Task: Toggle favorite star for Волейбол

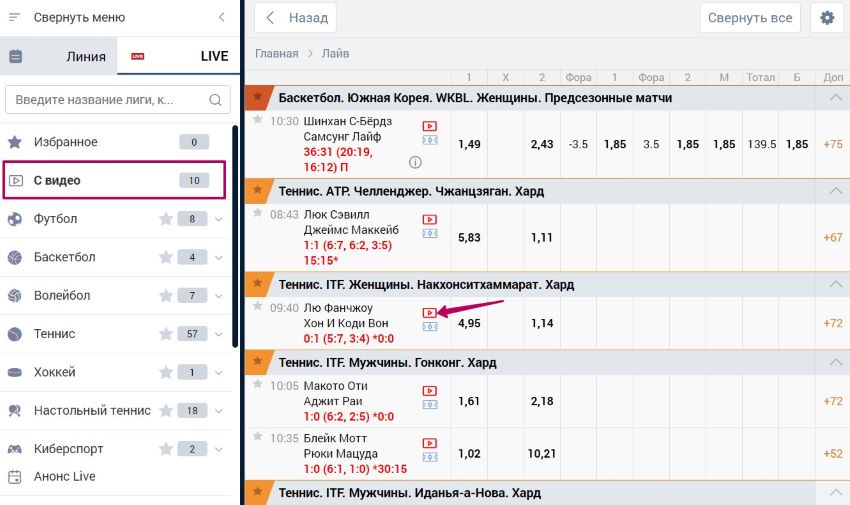Action: 166,296
